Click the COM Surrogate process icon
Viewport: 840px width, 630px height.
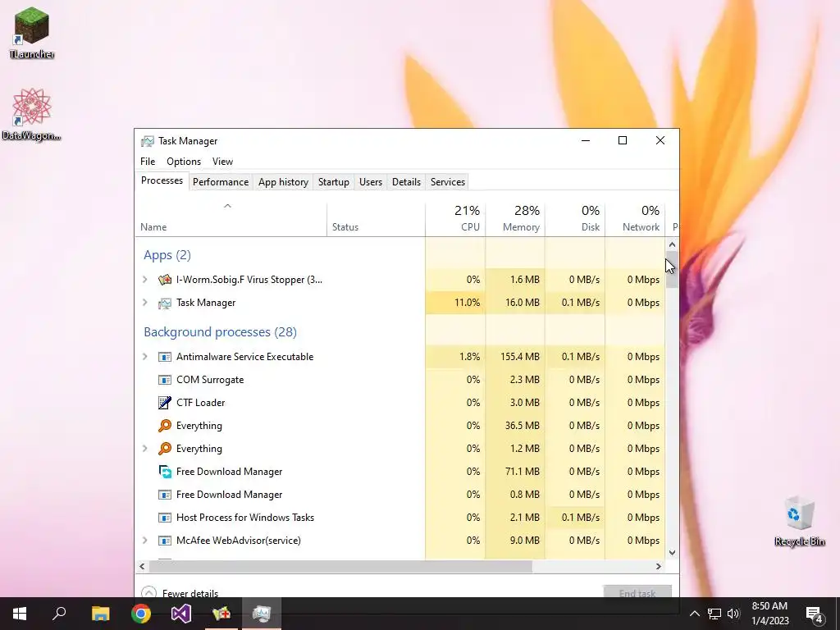(165, 380)
